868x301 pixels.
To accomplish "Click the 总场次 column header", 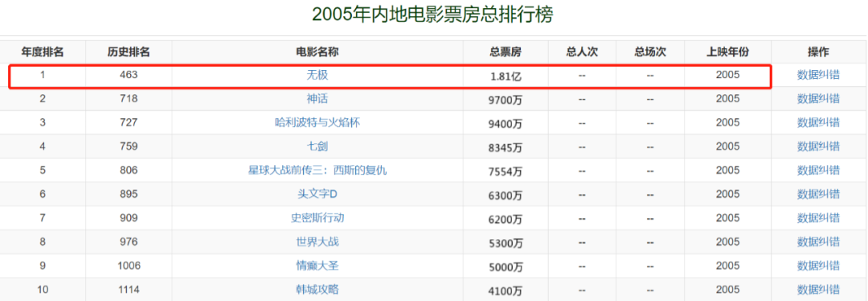I will pos(650,52).
